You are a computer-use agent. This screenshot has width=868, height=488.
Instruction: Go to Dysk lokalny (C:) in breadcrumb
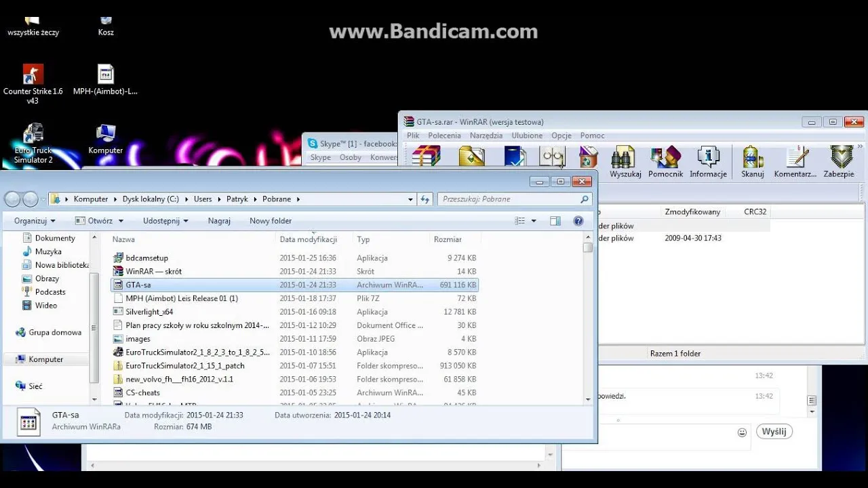(151, 199)
